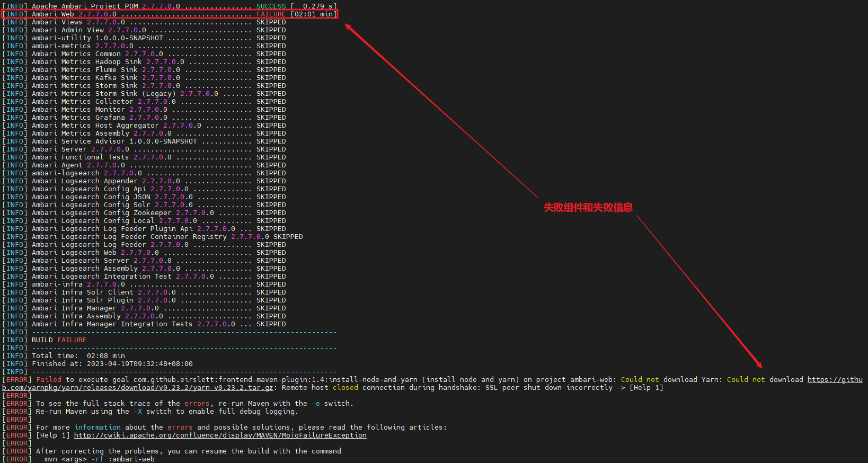Click the '-X switch' debug logging line

click(150, 412)
